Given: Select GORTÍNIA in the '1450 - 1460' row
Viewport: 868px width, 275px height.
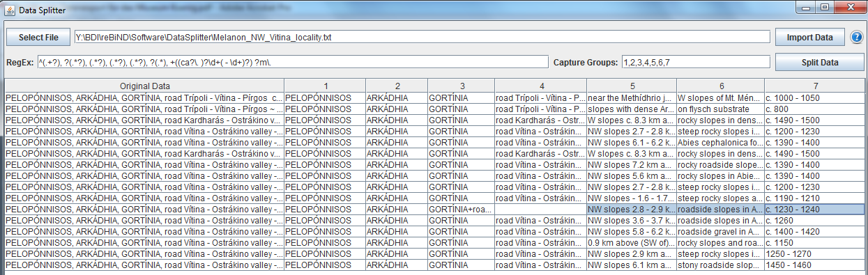Looking at the screenshot, I should coord(461,265).
